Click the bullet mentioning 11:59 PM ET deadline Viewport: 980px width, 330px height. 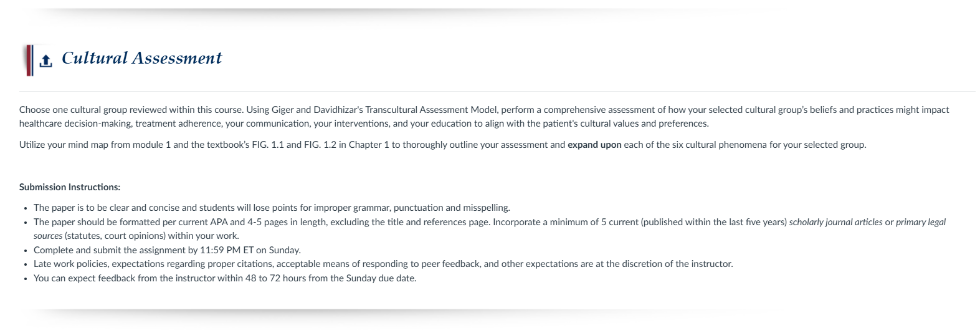point(167,250)
